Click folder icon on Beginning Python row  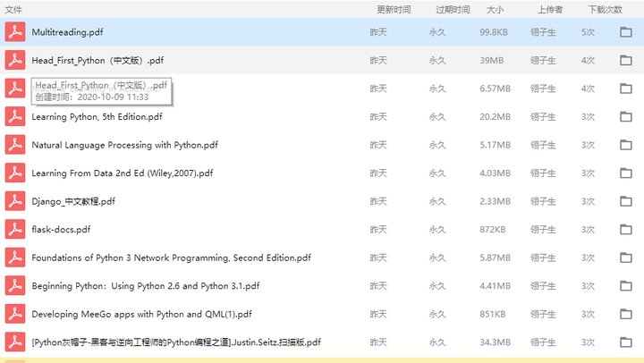point(626,286)
